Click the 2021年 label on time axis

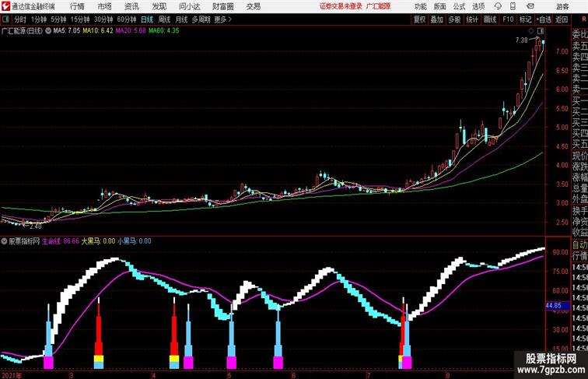click(x=11, y=375)
